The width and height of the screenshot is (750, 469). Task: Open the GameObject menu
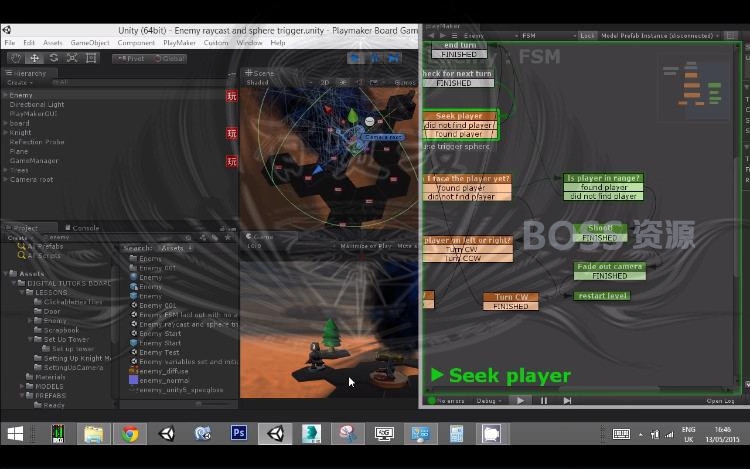coord(90,43)
